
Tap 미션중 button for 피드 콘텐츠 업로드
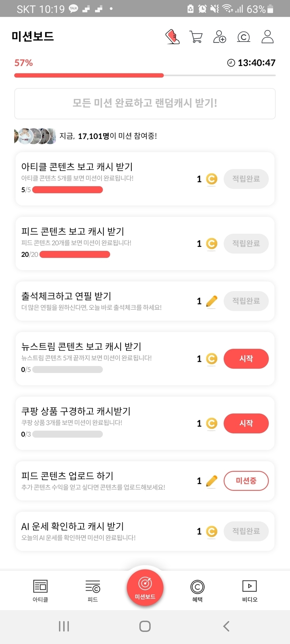[x=246, y=481]
